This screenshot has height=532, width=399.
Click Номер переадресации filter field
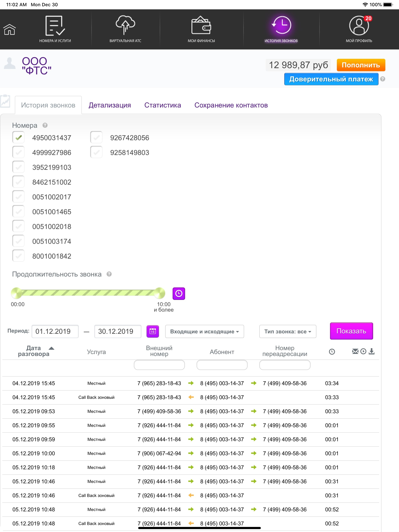285,365
